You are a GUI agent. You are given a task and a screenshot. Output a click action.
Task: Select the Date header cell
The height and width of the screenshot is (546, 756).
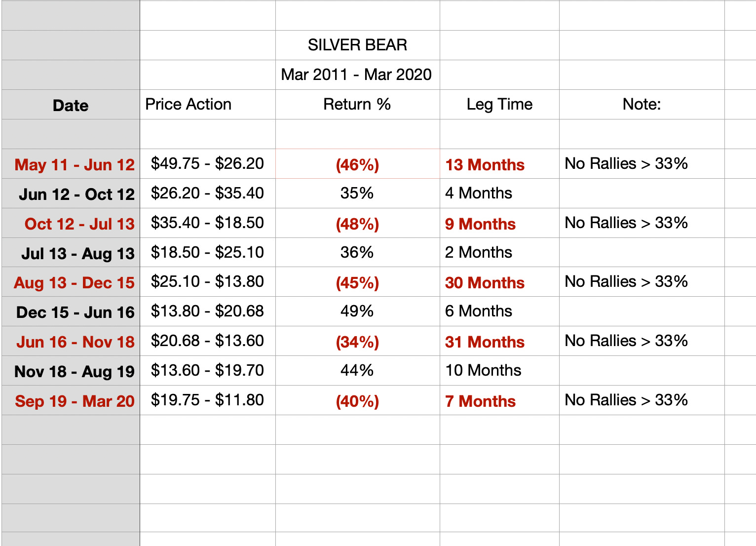click(x=71, y=105)
